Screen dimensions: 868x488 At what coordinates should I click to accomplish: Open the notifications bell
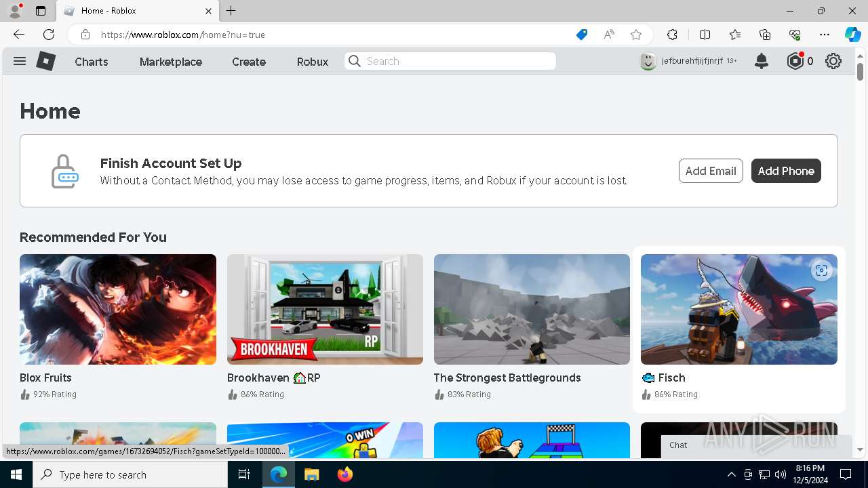(762, 61)
